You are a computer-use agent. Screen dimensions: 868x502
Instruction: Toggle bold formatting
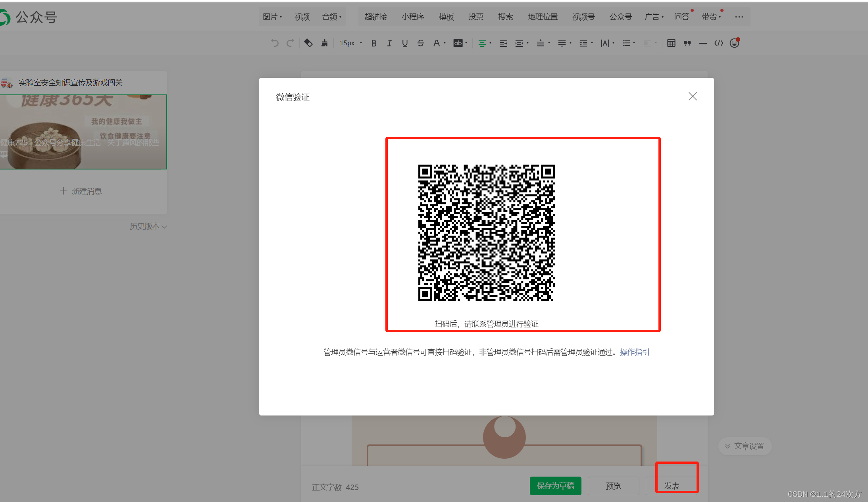coord(373,43)
